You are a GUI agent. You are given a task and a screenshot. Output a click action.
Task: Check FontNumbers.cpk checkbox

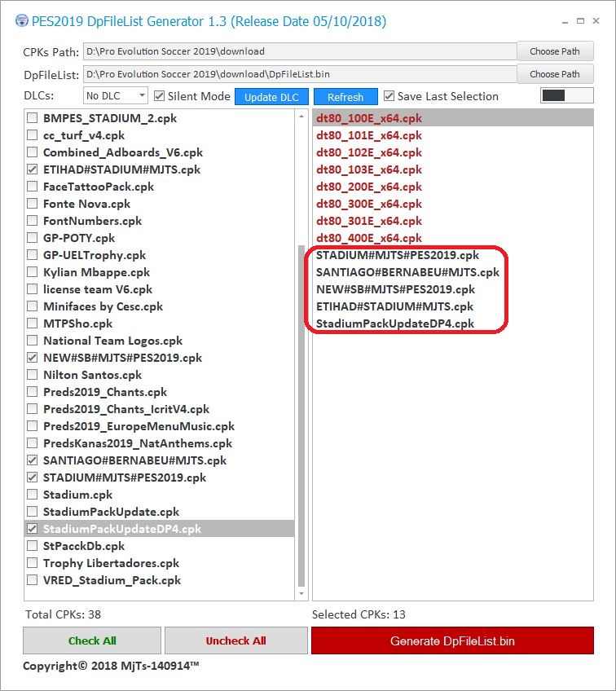tap(32, 221)
